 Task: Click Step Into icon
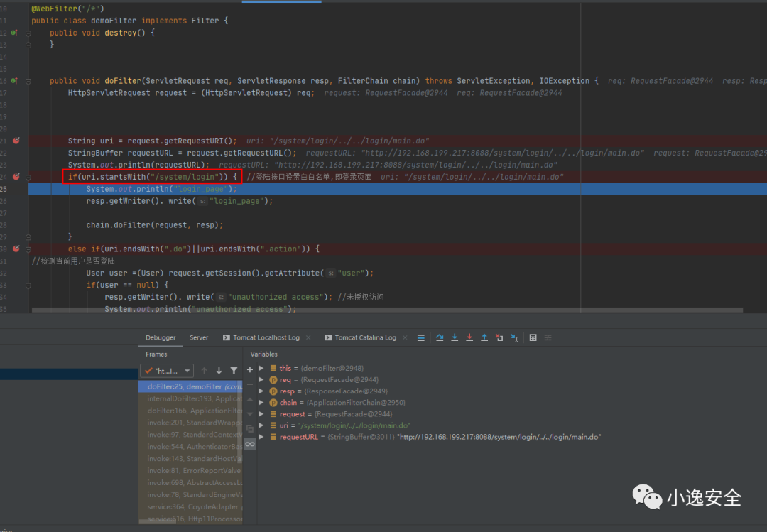[455, 337]
